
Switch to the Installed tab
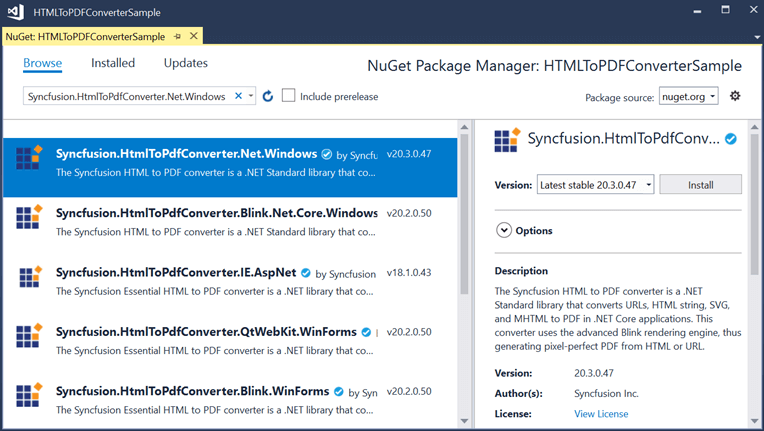coord(113,63)
